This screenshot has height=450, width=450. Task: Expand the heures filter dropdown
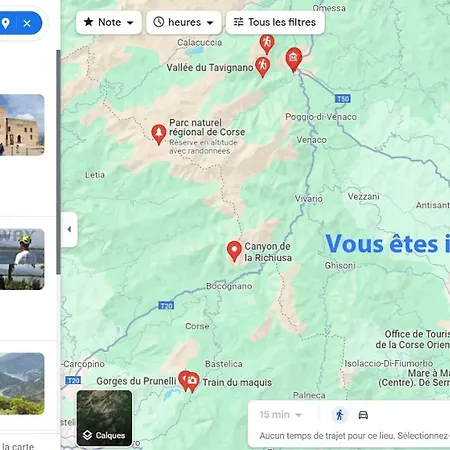184,22
